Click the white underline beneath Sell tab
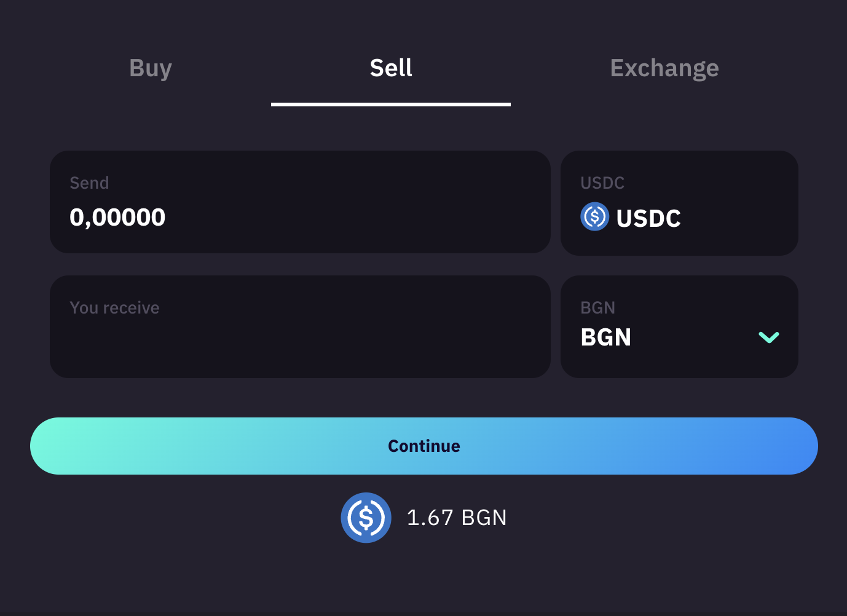This screenshot has width=847, height=616. click(x=391, y=105)
